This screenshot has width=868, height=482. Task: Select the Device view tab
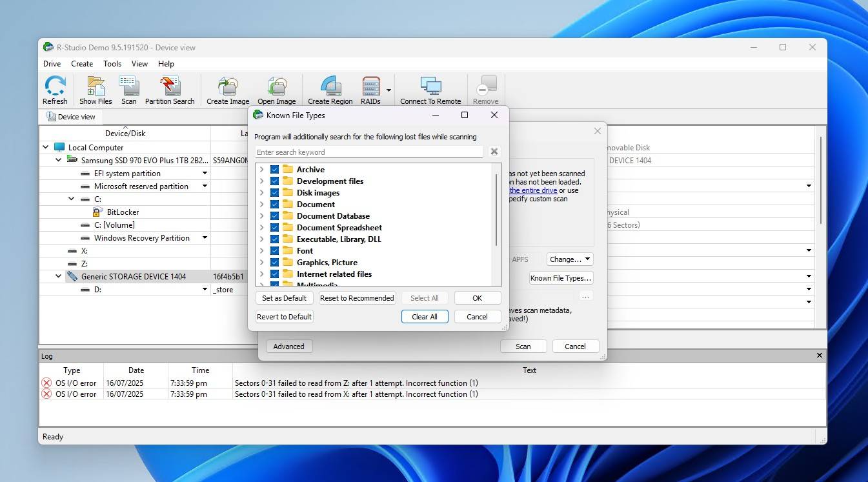(70, 117)
